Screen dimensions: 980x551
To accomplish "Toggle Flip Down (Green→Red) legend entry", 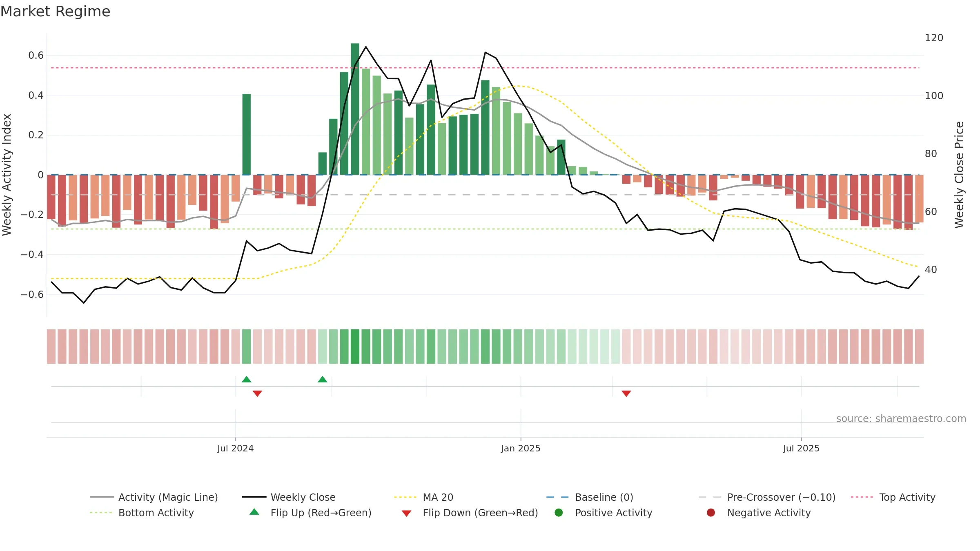I will 470,513.
